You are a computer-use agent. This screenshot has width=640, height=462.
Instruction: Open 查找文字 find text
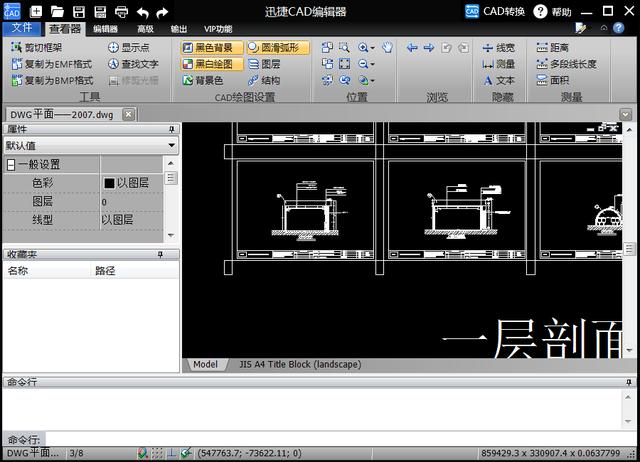tap(133, 64)
